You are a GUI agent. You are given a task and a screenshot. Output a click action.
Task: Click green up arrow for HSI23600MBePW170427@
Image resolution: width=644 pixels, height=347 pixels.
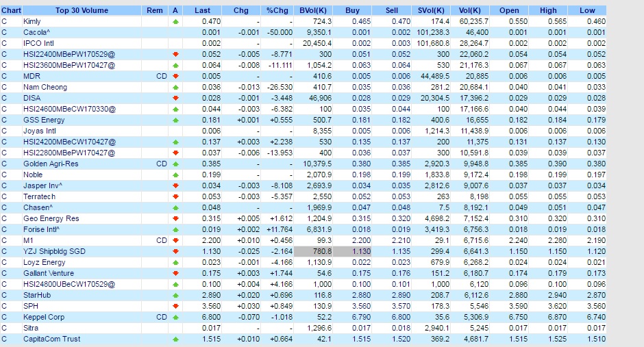click(175, 66)
